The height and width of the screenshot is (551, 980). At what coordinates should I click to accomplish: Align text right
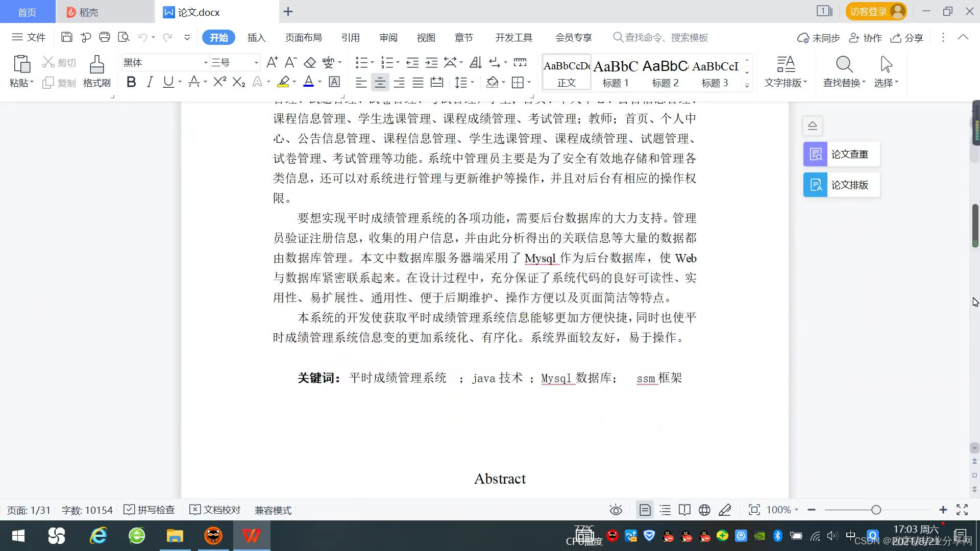tap(399, 82)
